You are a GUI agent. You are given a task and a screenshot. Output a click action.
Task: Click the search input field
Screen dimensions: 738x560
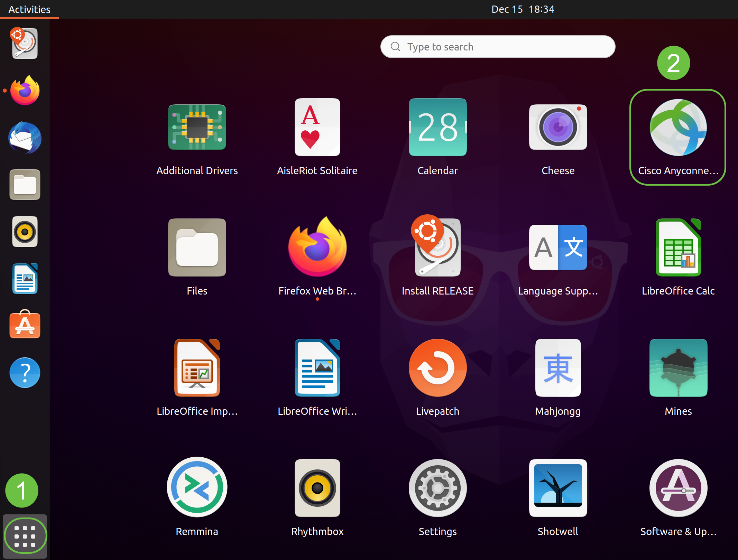click(497, 46)
